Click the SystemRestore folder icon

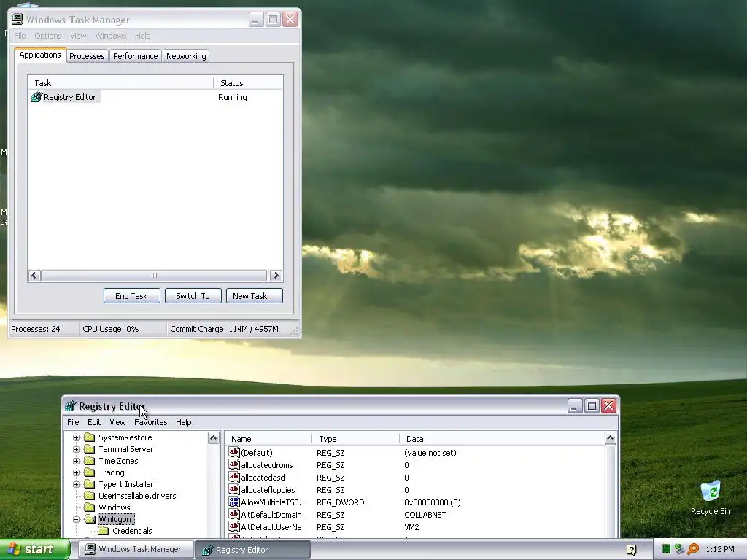90,437
